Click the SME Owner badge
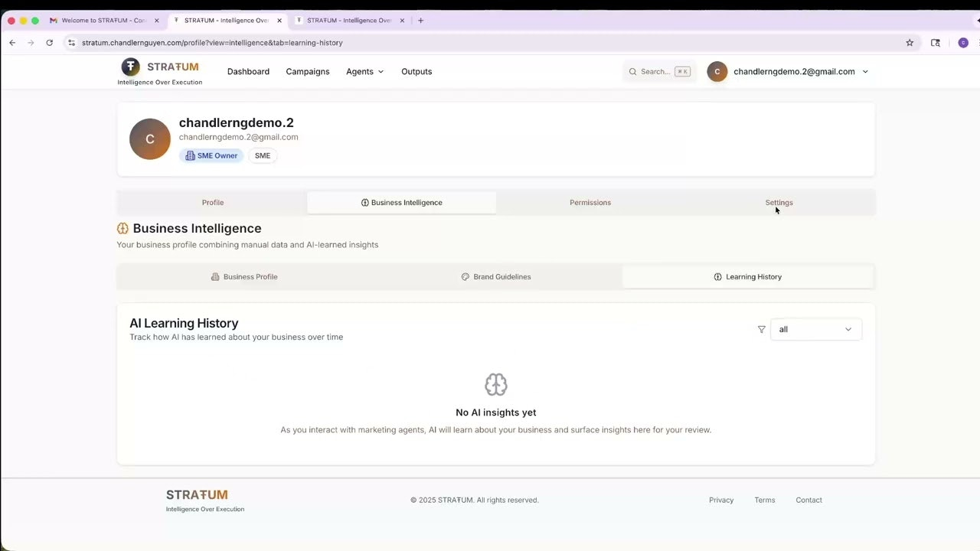Screen dimensions: 980x551 point(211,155)
